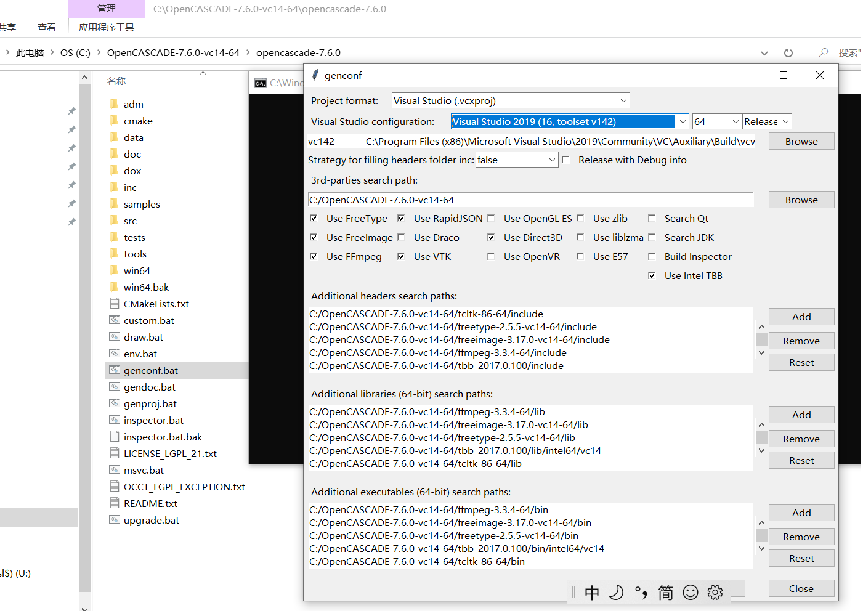
Task: Open the Release configuration dropdown
Action: pos(766,121)
